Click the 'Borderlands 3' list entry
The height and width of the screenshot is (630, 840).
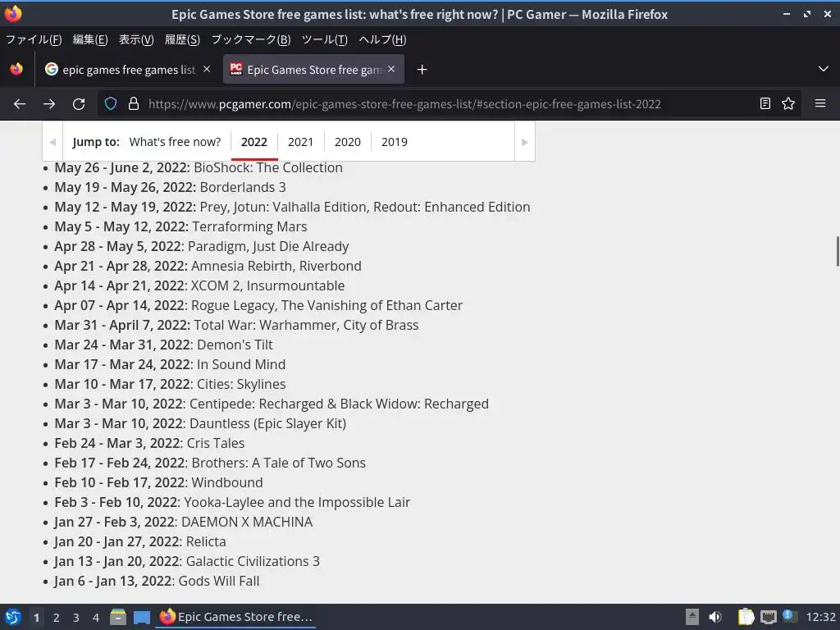click(x=243, y=188)
